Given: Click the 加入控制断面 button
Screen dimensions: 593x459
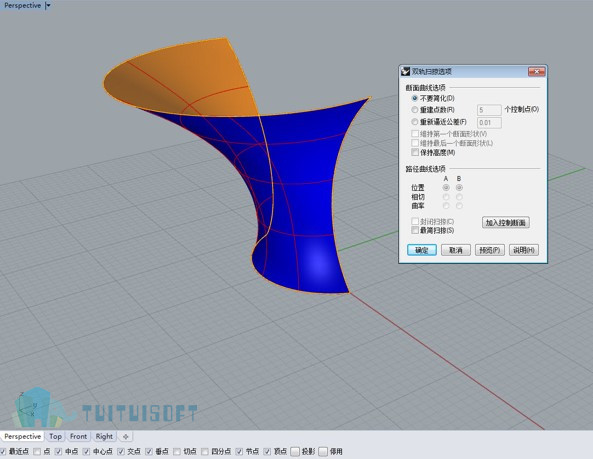Looking at the screenshot, I should (506, 222).
